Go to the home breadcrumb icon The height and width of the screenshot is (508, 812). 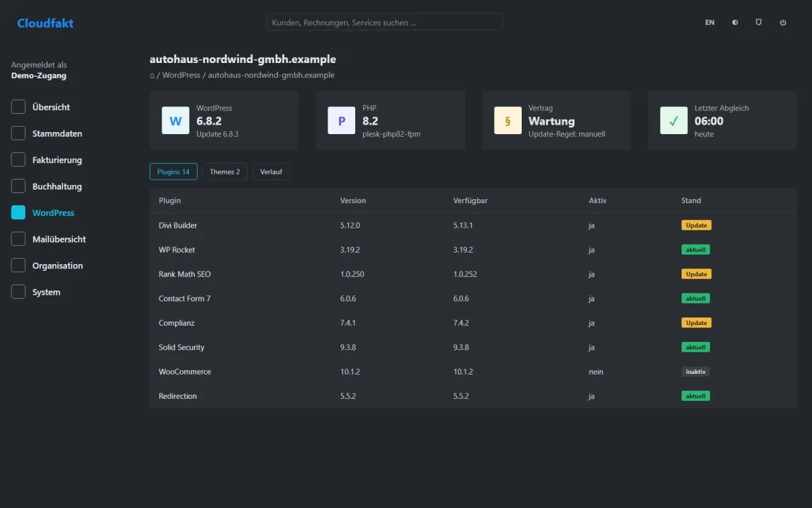[x=152, y=75]
